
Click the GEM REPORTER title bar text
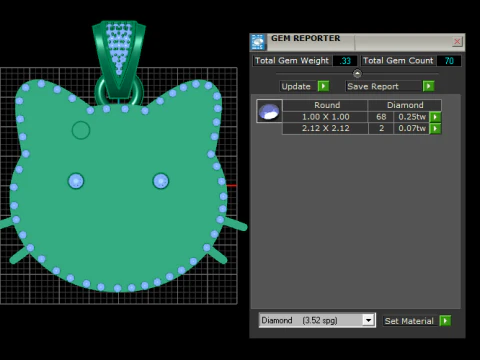coord(305,39)
